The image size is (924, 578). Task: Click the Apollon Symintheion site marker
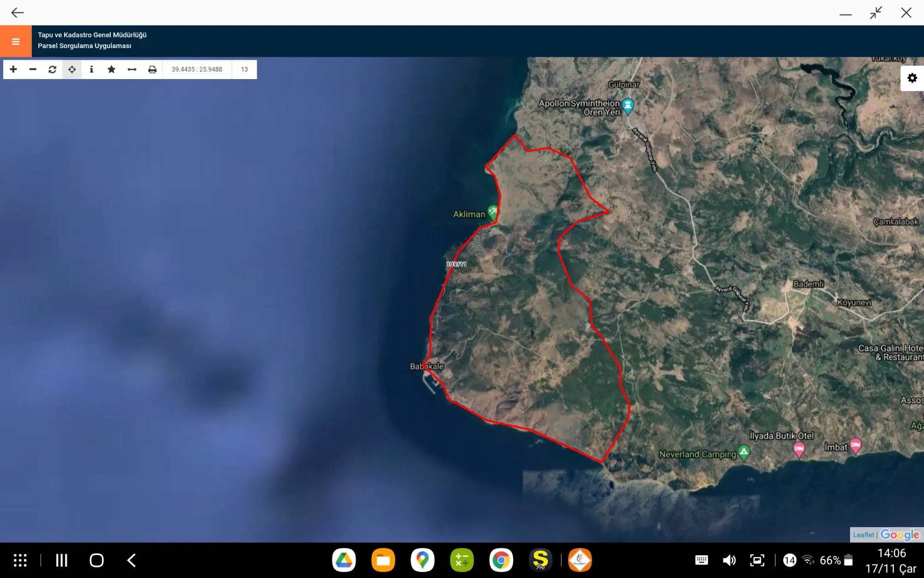coord(627,106)
